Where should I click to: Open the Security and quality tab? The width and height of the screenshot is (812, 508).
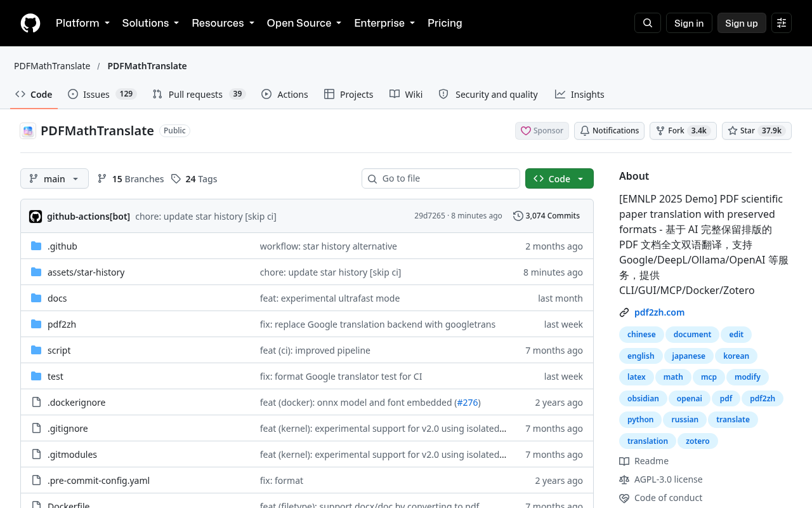pos(488,94)
